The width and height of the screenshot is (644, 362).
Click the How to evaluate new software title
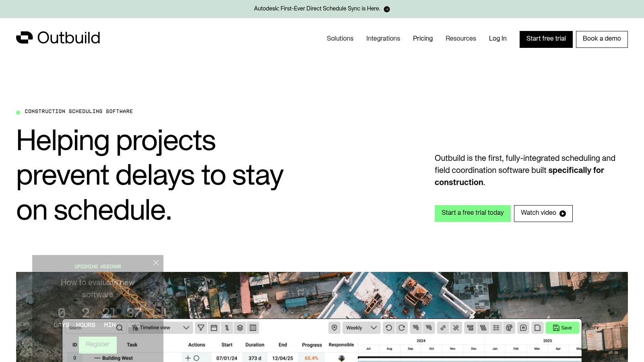tap(98, 288)
